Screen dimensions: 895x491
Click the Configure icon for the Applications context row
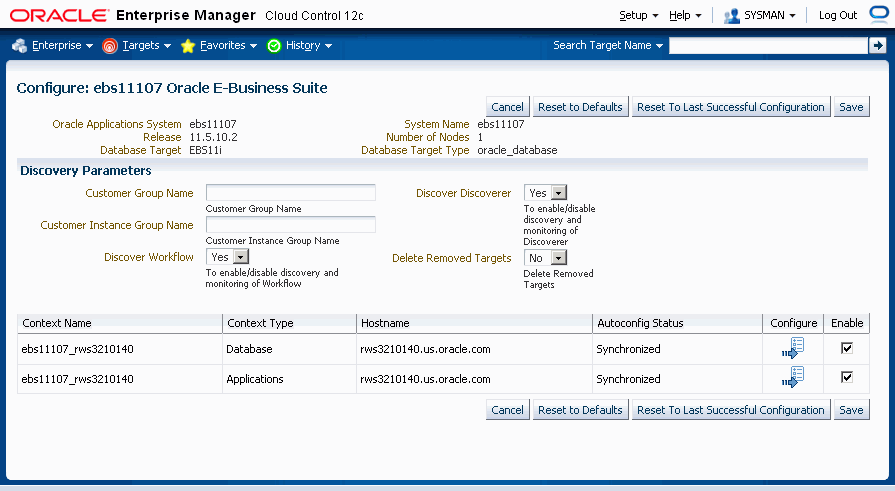click(x=793, y=377)
